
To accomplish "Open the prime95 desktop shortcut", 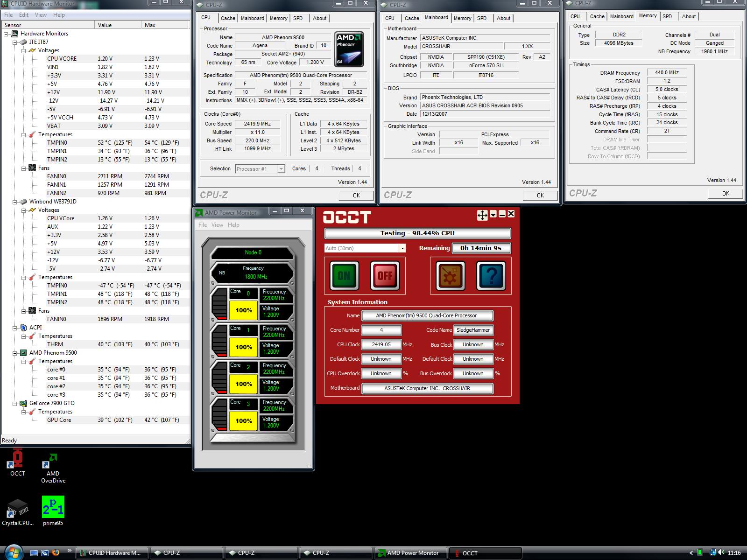I will point(53,511).
